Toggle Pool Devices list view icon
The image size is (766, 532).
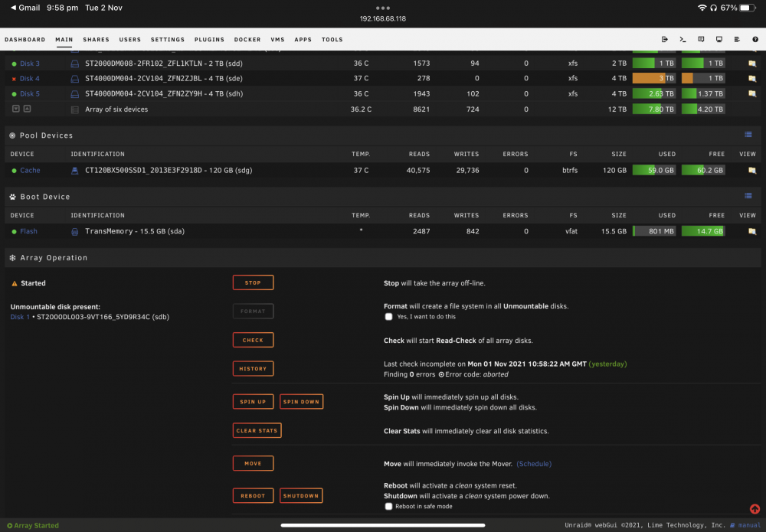point(748,135)
